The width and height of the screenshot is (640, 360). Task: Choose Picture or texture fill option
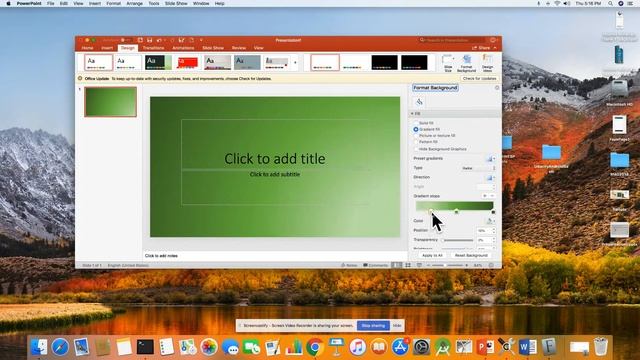[x=416, y=136]
